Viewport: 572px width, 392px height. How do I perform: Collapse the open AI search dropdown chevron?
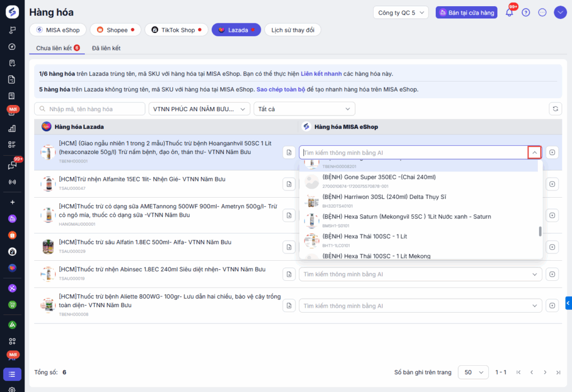(x=535, y=152)
